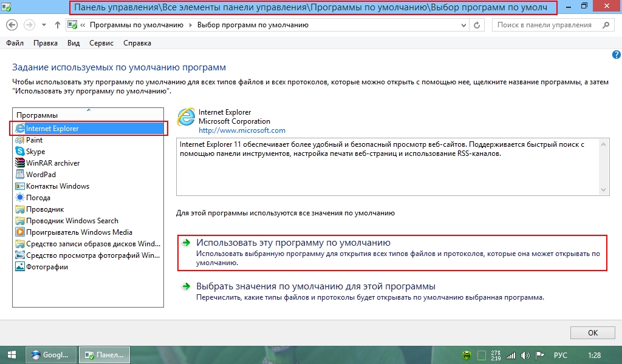Switch to Google Chrome taskbar button

(50, 355)
